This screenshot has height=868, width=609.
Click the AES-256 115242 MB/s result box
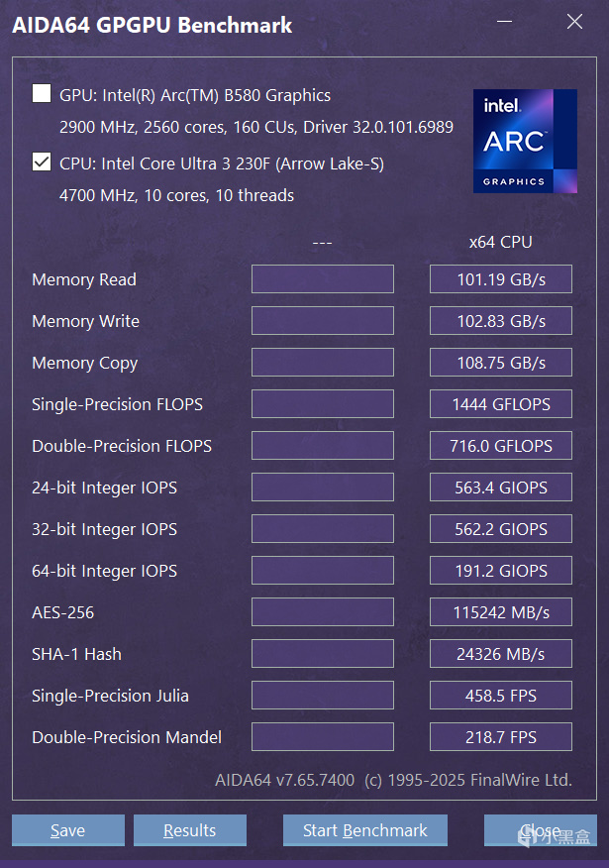click(500, 612)
